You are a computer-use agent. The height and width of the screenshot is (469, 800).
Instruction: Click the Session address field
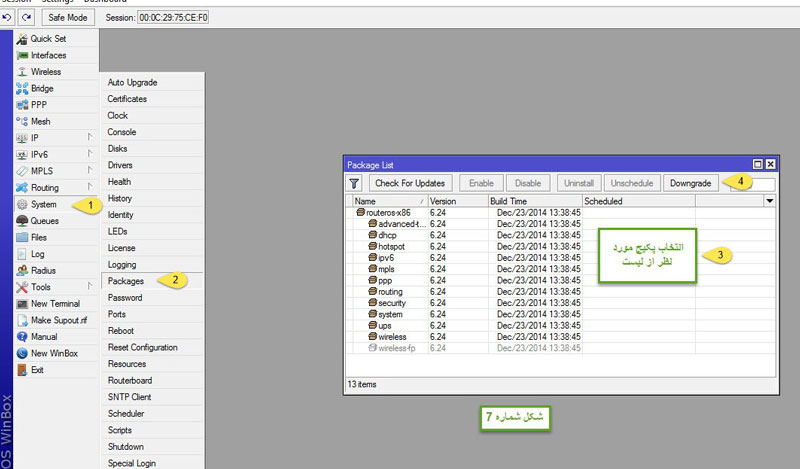click(173, 17)
